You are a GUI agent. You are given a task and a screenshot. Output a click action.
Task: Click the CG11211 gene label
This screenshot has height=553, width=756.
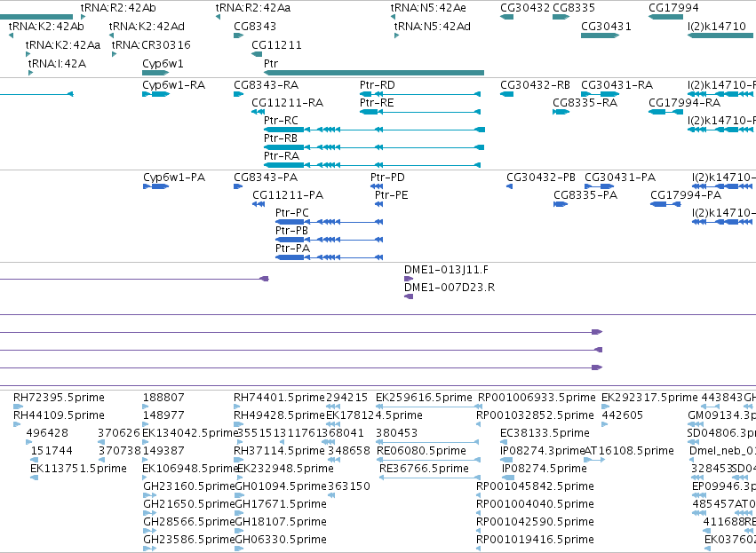(x=277, y=45)
